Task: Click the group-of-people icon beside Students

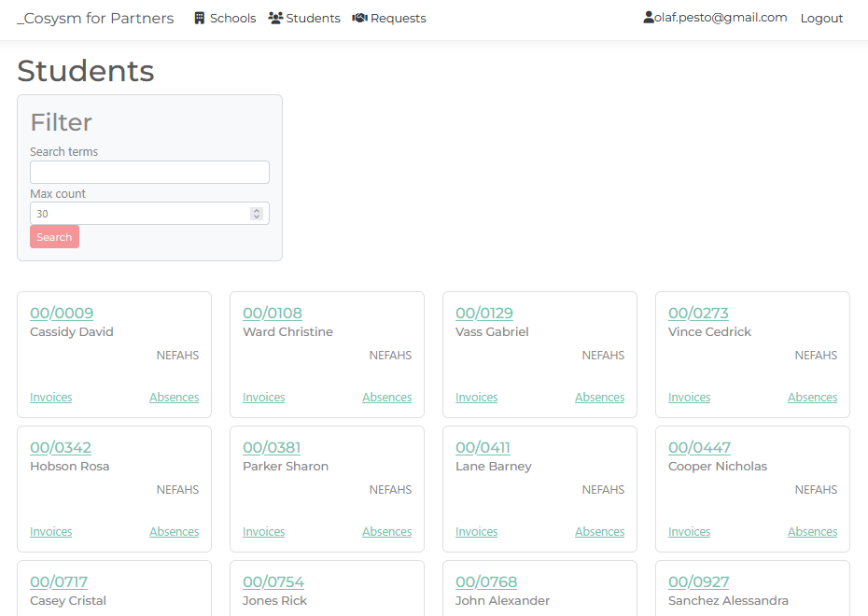Action: click(x=275, y=17)
